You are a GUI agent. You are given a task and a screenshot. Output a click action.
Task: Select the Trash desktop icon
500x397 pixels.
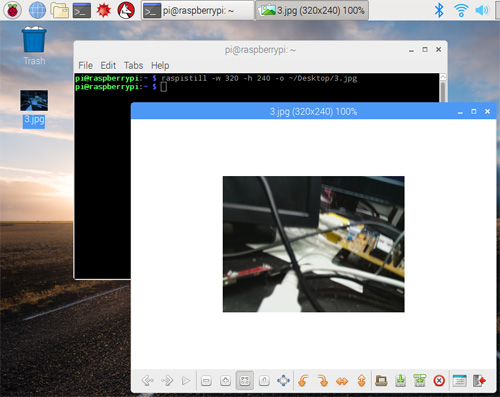(34, 46)
